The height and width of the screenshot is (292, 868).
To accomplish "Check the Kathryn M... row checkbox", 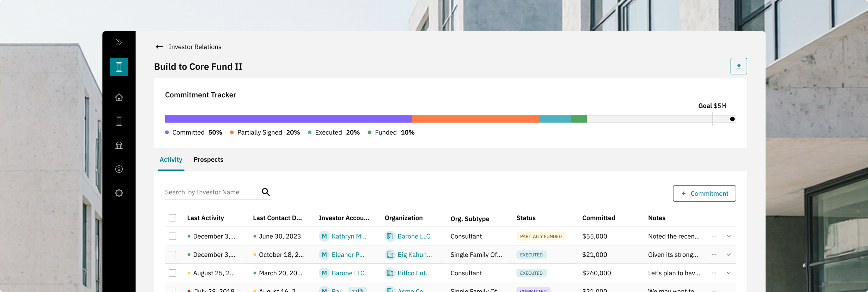I will [173, 237].
